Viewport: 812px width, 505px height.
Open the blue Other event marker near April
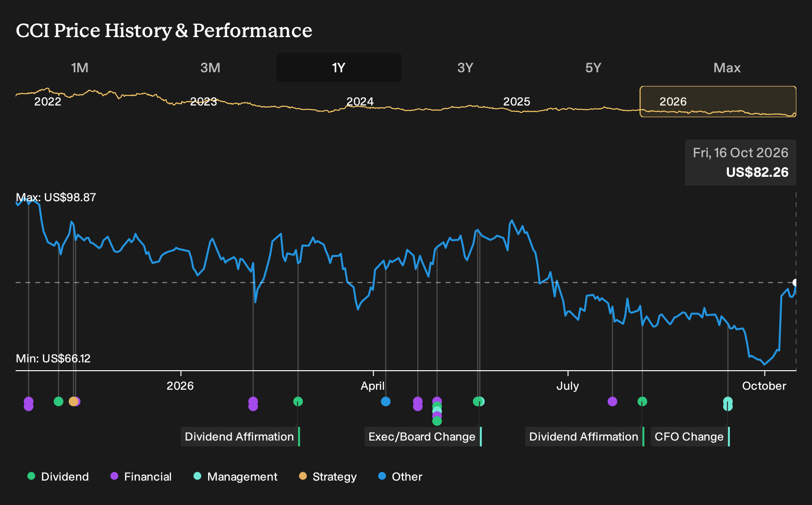coord(385,401)
